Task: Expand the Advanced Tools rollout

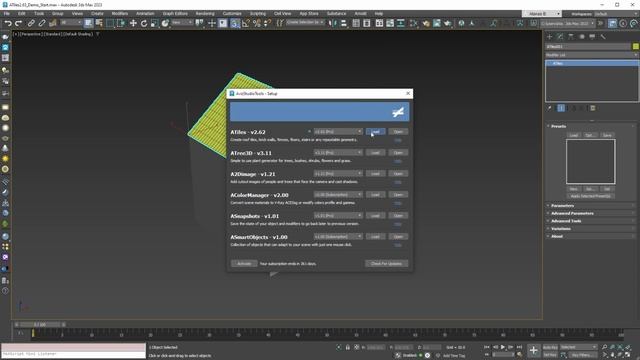Action: tap(591, 221)
